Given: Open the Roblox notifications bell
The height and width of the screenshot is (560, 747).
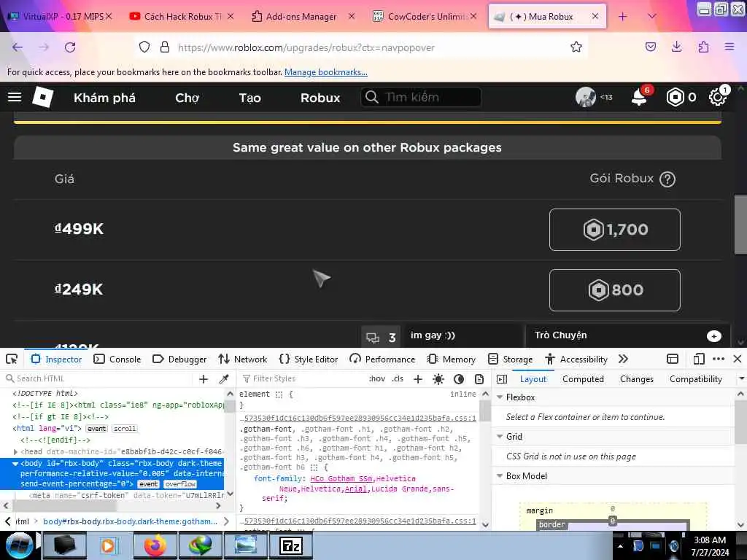Looking at the screenshot, I should pos(639,98).
